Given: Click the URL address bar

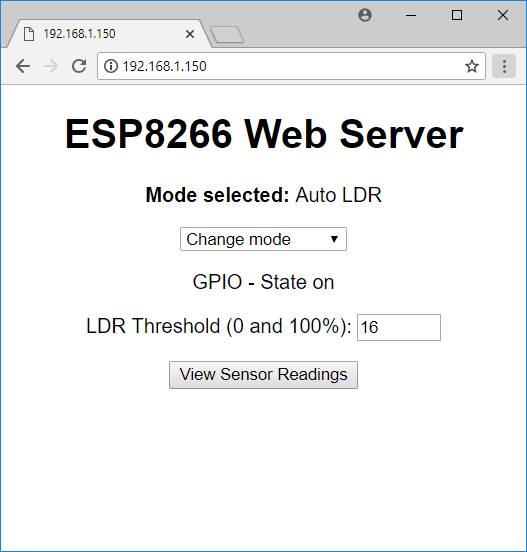Looking at the screenshot, I should point(291,66).
